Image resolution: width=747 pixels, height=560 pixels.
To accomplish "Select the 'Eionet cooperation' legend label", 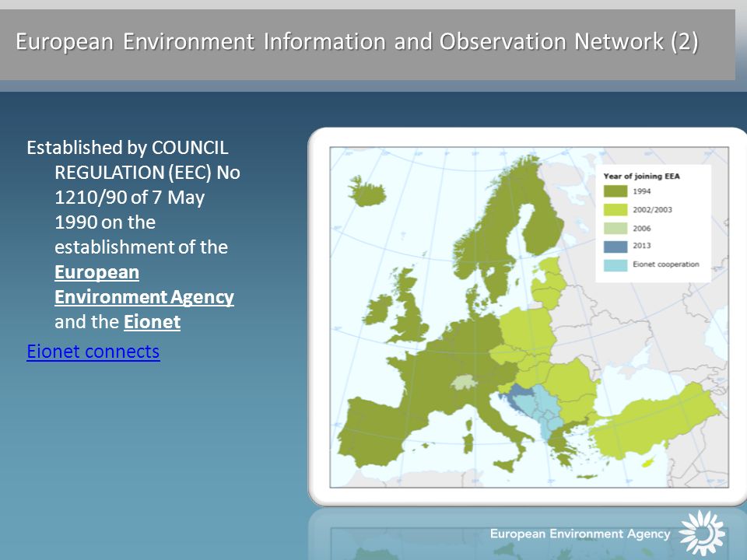I will tap(665, 264).
